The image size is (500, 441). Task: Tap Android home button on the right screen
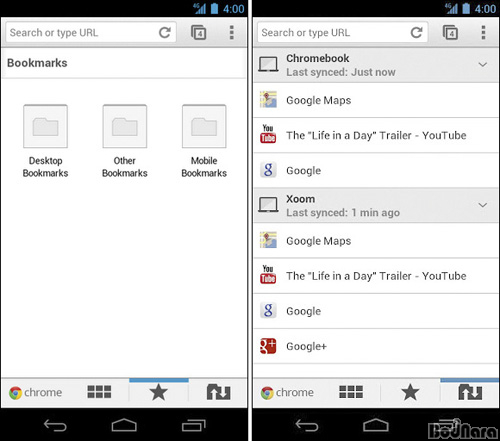click(376, 425)
